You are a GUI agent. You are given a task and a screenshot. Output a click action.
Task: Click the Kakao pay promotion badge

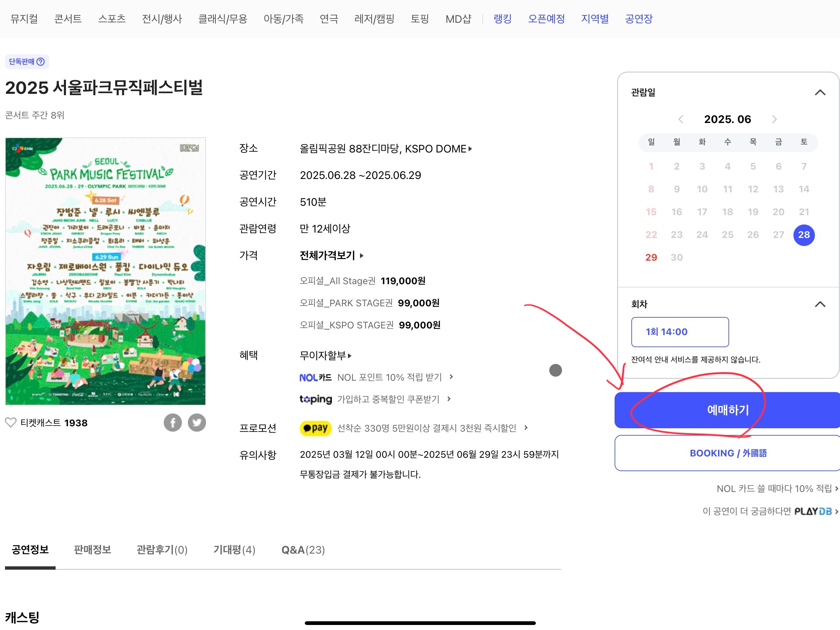[315, 428]
